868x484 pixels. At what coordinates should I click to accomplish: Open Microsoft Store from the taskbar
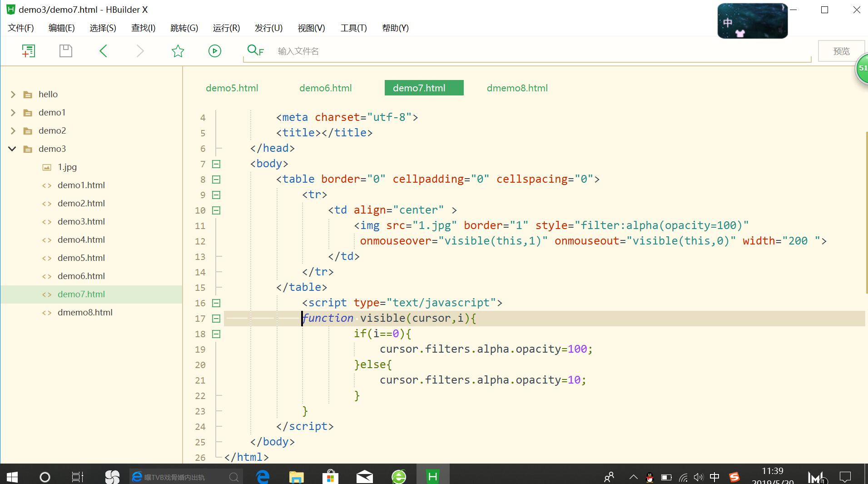coord(330,477)
